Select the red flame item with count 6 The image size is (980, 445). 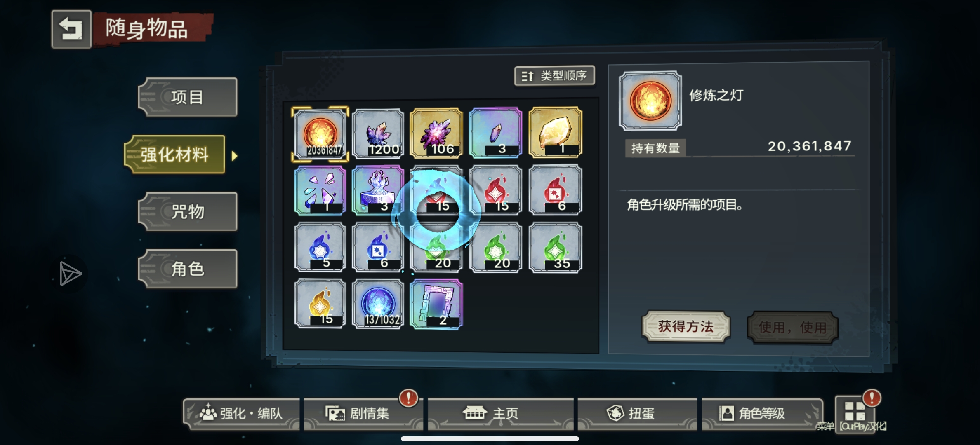click(x=555, y=190)
